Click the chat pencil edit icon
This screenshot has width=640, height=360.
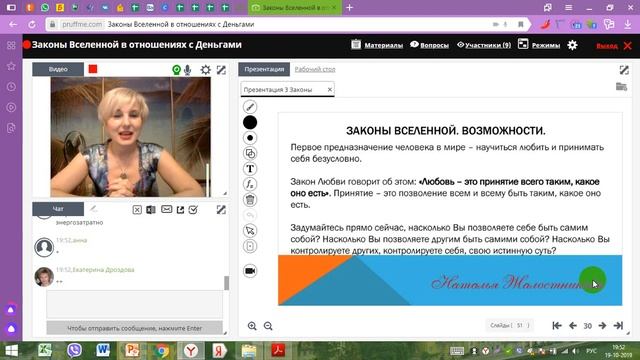[93, 209]
